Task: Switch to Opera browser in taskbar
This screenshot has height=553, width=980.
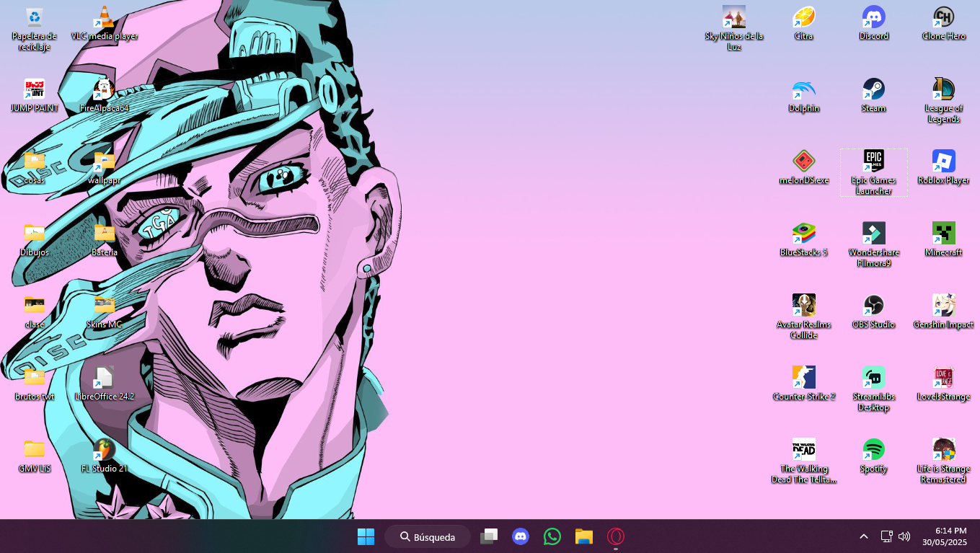Action: 615,536
